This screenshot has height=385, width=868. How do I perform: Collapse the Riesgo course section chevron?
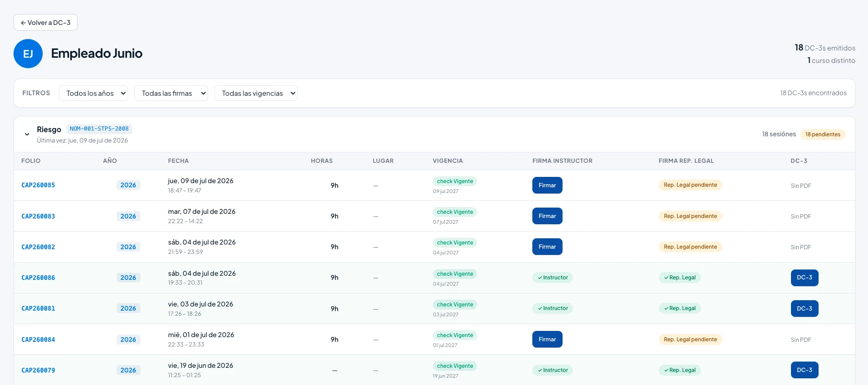pyautogui.click(x=27, y=134)
